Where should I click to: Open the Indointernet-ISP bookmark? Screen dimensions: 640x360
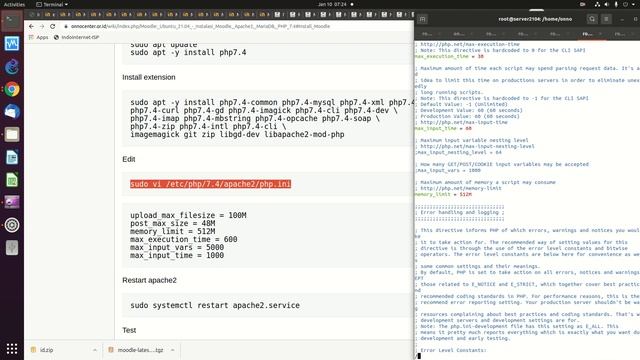76,37
